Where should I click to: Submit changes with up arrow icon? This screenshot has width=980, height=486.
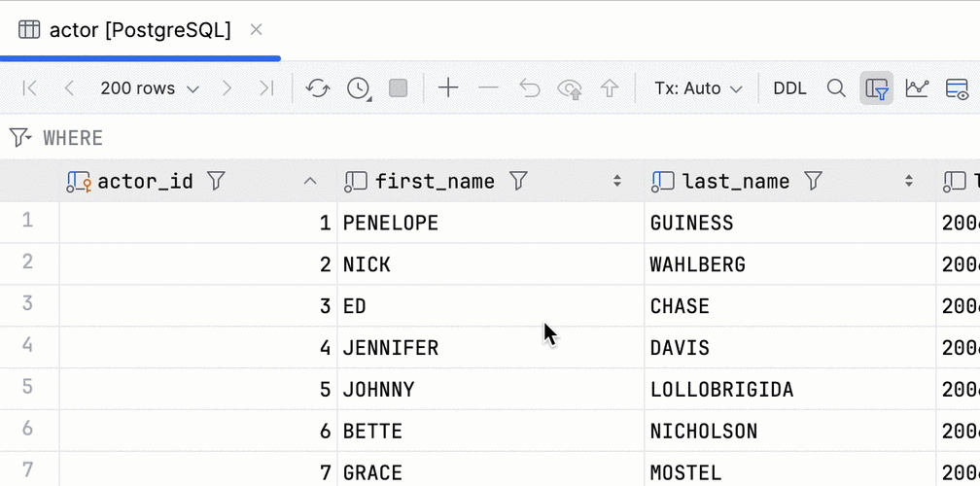point(610,88)
